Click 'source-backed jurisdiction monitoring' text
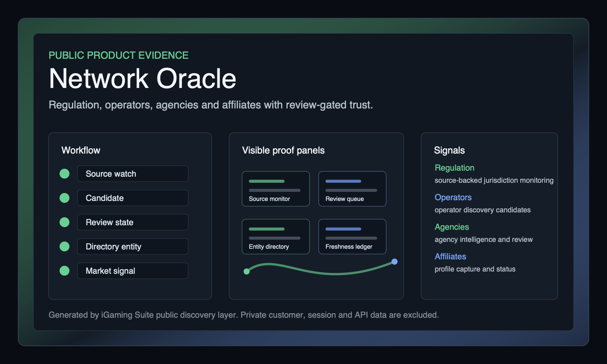Screen dimensions: 607x364 [494, 180]
